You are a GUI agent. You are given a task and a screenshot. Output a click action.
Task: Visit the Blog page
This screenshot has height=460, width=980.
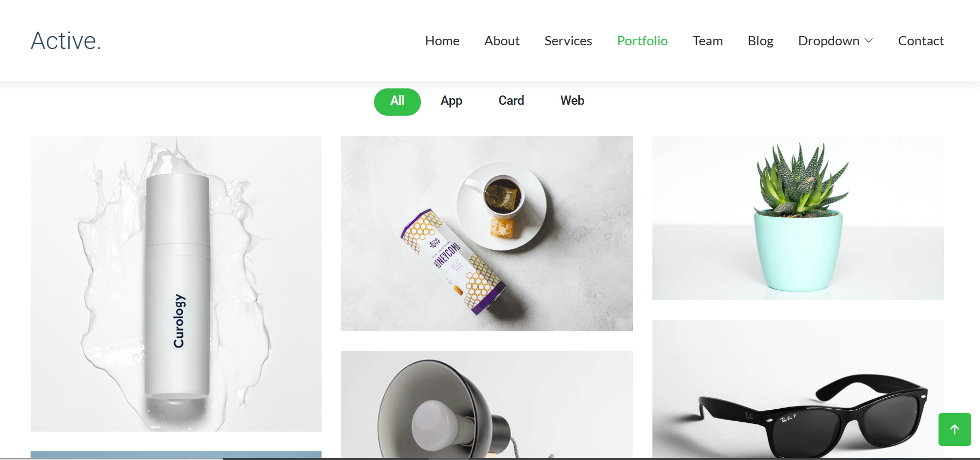761,41
